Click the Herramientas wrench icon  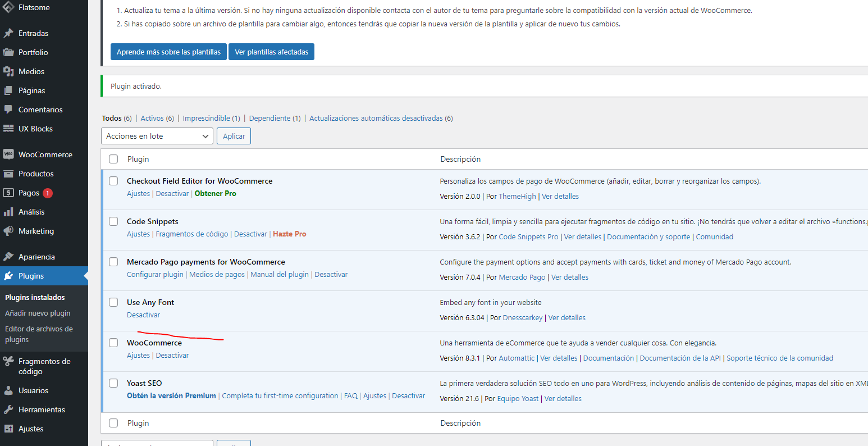pos(8,409)
